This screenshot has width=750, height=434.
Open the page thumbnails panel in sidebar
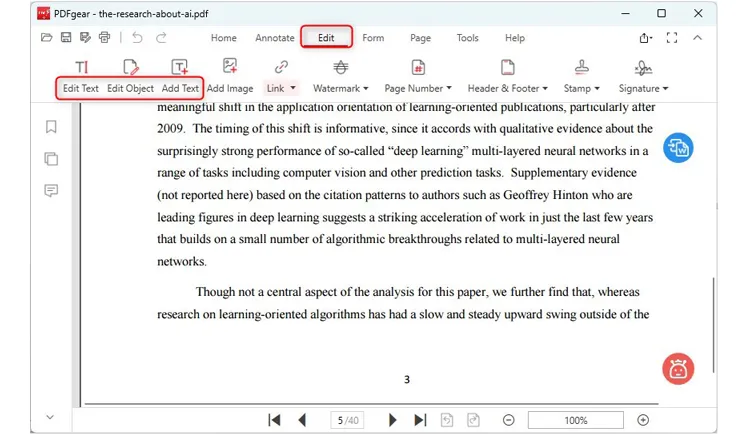point(51,159)
